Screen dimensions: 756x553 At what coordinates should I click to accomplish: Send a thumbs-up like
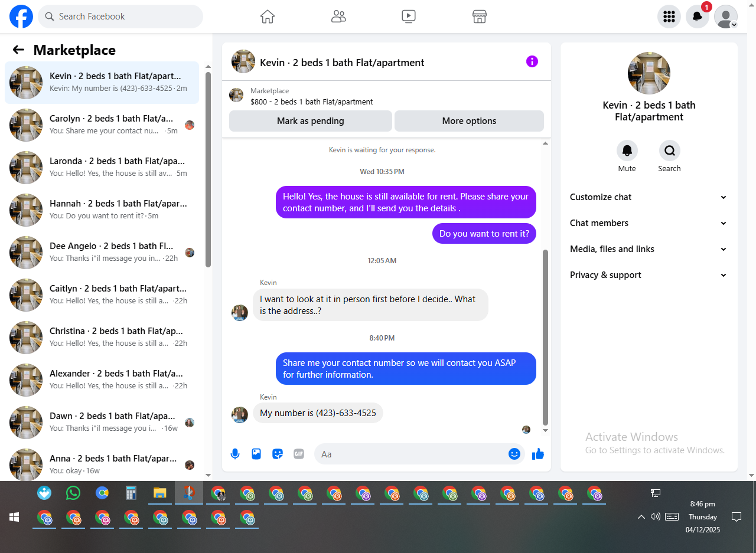[538, 454]
